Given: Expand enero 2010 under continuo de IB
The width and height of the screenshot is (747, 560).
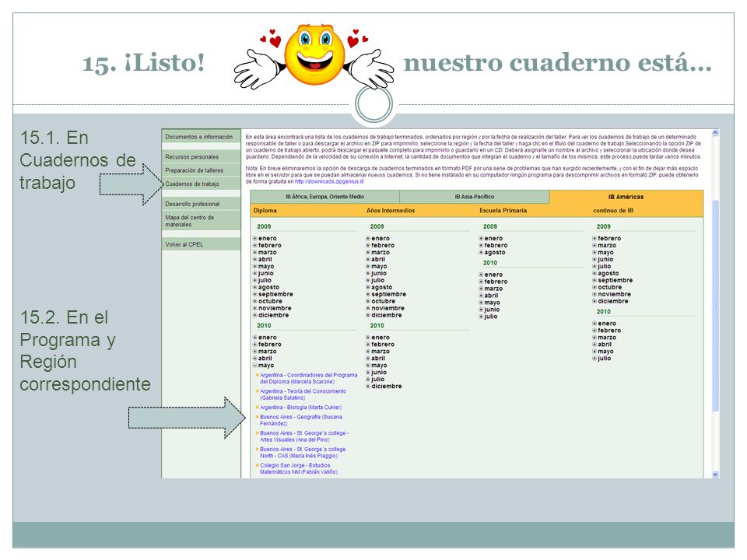Looking at the screenshot, I should (x=594, y=324).
